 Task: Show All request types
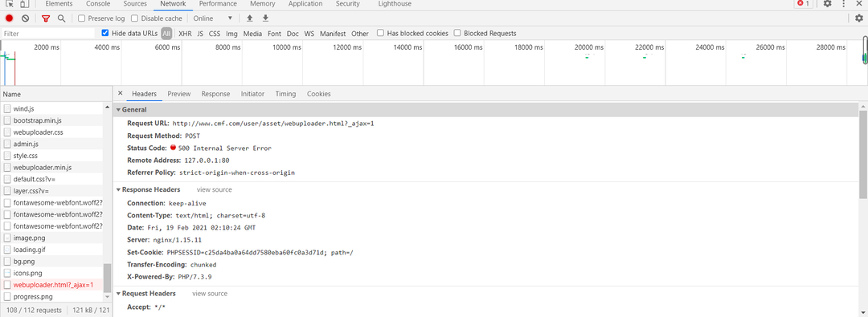pyautogui.click(x=166, y=34)
